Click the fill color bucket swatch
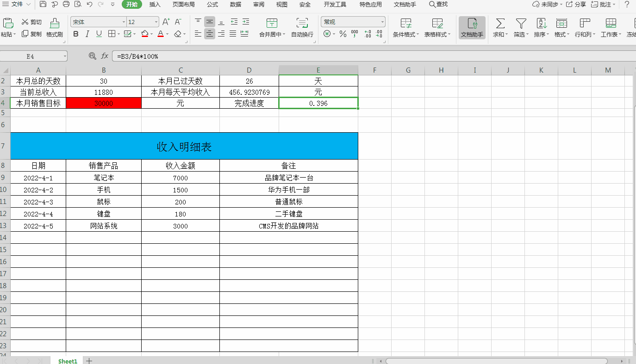Viewport: 636px width, 364px height. (x=145, y=34)
